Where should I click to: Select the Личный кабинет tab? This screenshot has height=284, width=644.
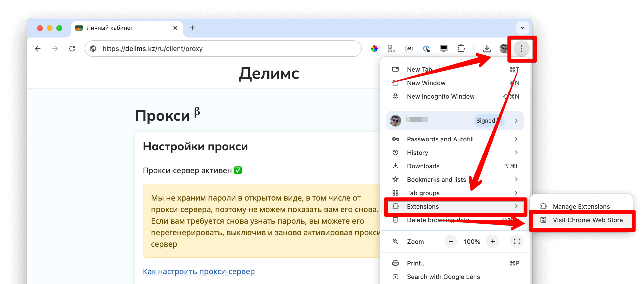pyautogui.click(x=127, y=28)
